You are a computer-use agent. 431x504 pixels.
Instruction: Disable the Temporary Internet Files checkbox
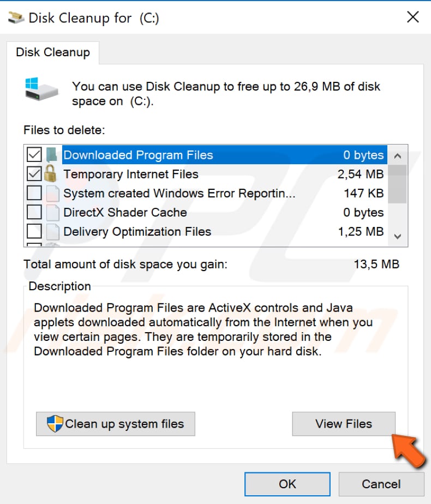coord(34,173)
